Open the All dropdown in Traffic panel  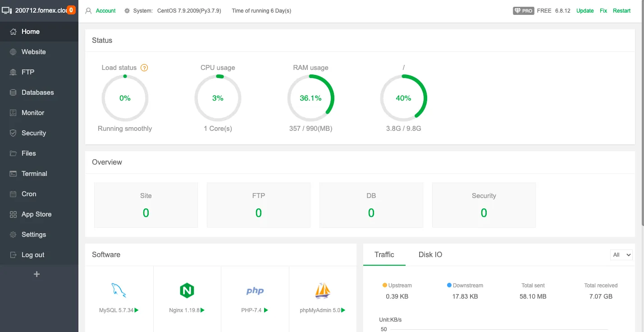pyautogui.click(x=621, y=255)
